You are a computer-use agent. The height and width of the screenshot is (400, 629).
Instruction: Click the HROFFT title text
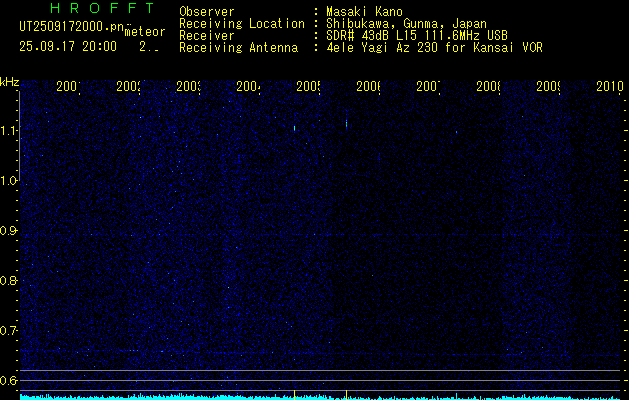point(102,8)
